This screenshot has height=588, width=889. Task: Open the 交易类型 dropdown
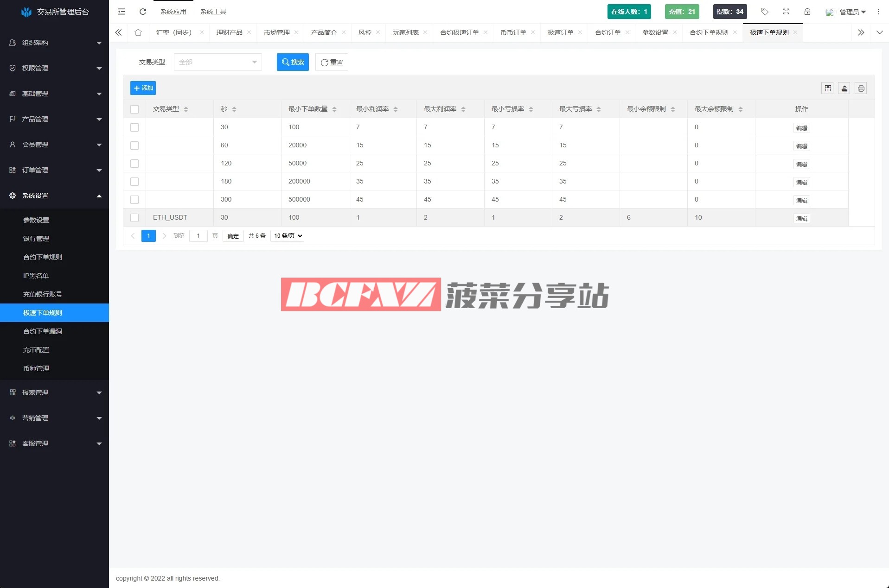[x=217, y=62]
